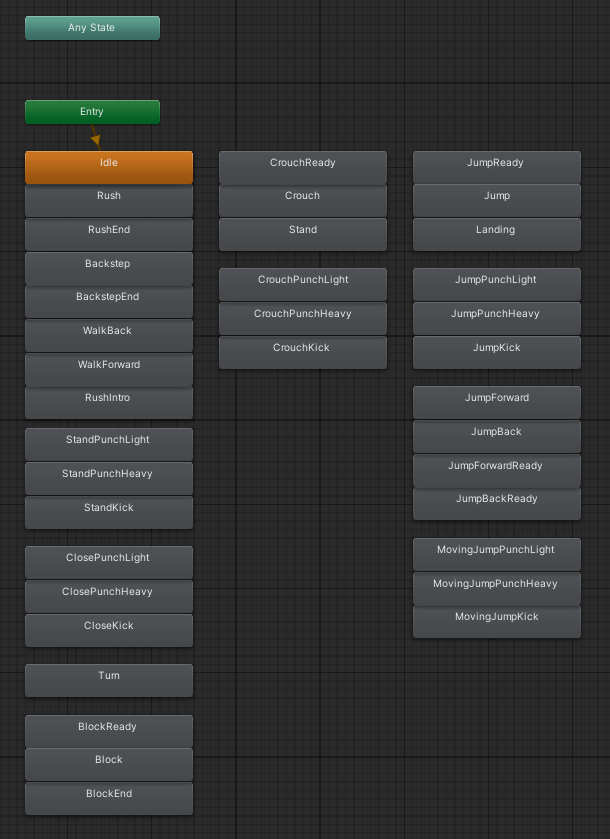Select the CrouchKick state node
Screen dimensions: 610x839
tap(302, 352)
